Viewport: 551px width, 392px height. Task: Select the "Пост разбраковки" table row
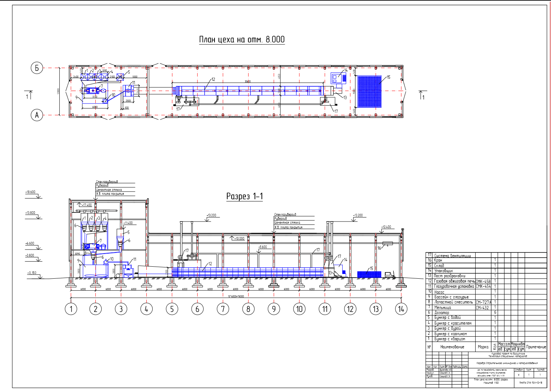click(x=486, y=276)
